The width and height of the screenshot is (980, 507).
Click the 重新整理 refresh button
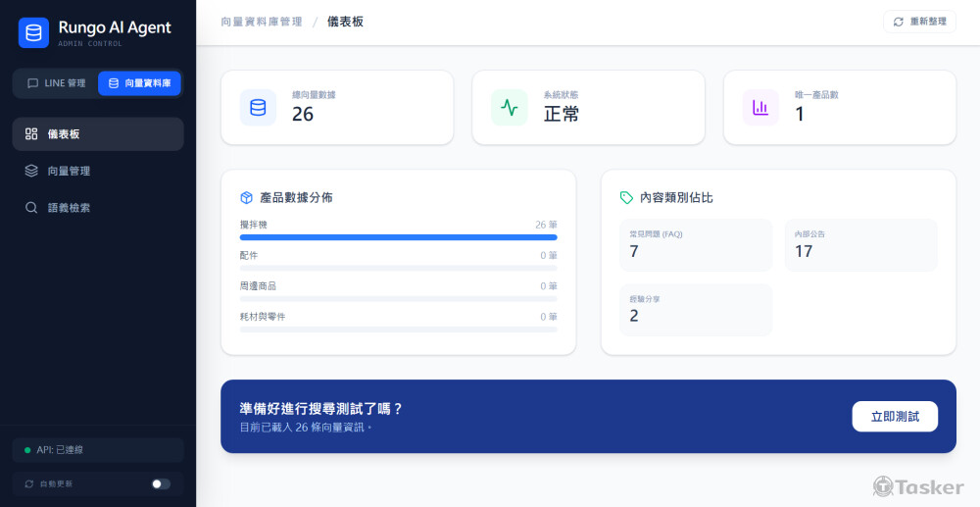click(919, 22)
